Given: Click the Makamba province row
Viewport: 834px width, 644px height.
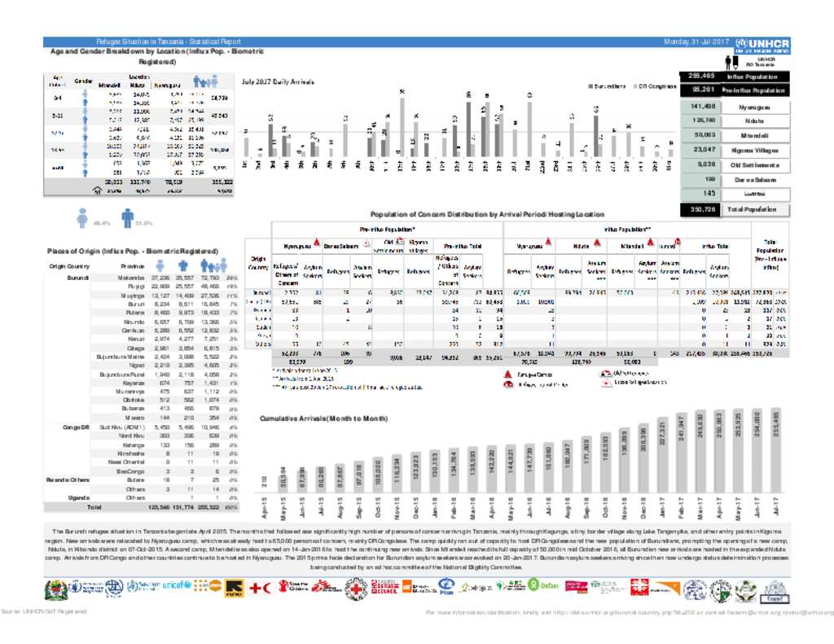Looking at the screenshot, I should [165, 278].
